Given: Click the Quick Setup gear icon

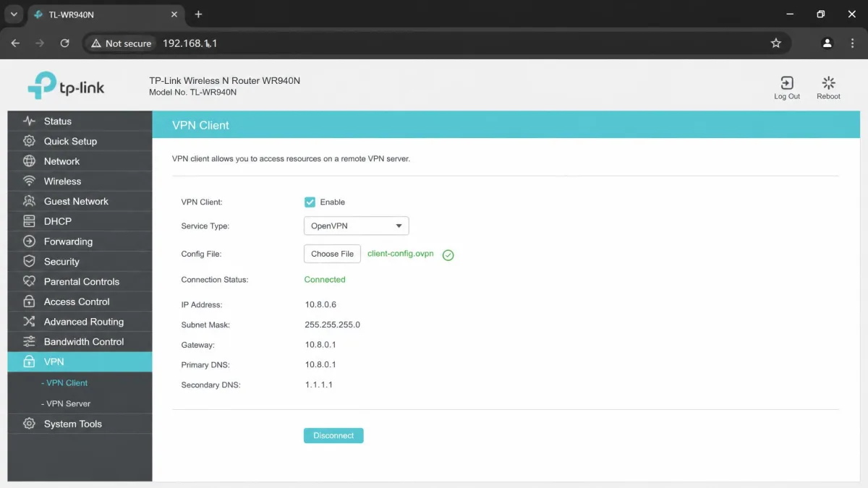Looking at the screenshot, I should [x=29, y=141].
